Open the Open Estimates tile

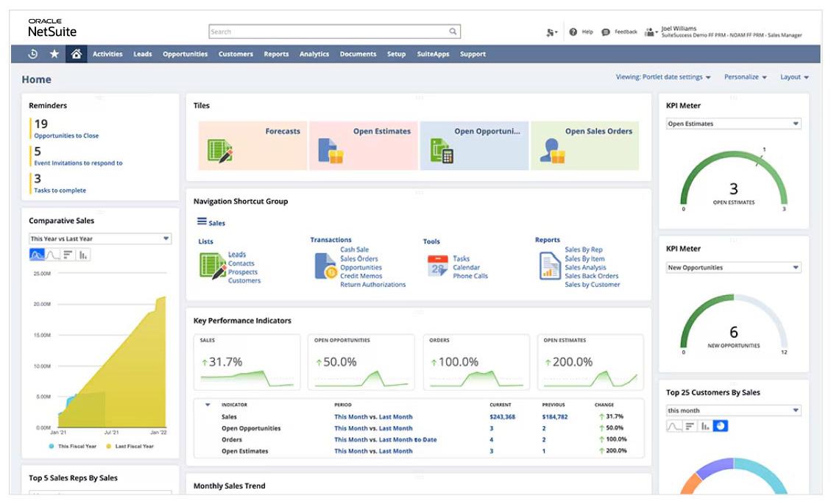click(x=364, y=146)
